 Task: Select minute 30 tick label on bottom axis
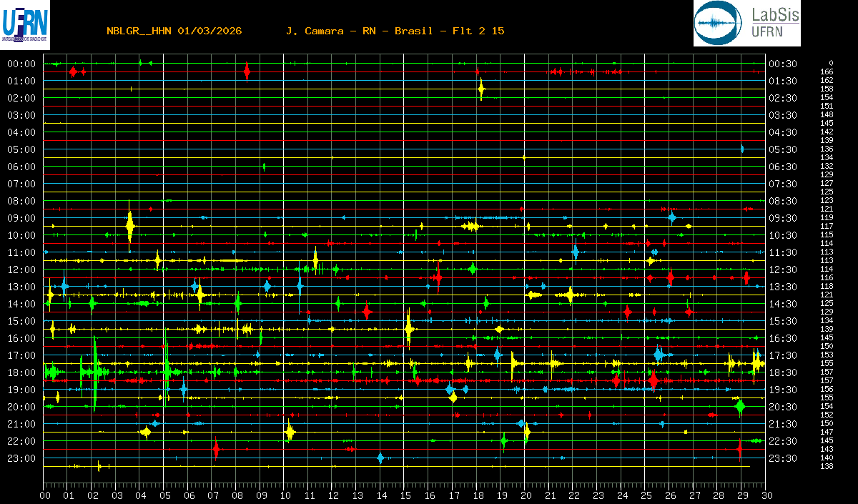pos(766,495)
